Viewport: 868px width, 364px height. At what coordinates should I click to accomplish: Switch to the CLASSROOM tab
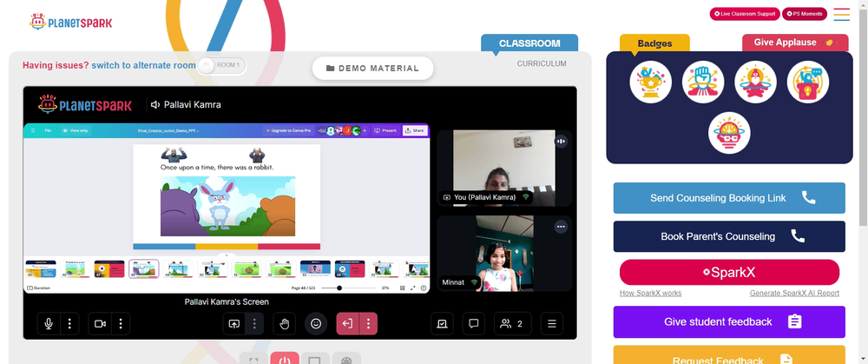529,43
